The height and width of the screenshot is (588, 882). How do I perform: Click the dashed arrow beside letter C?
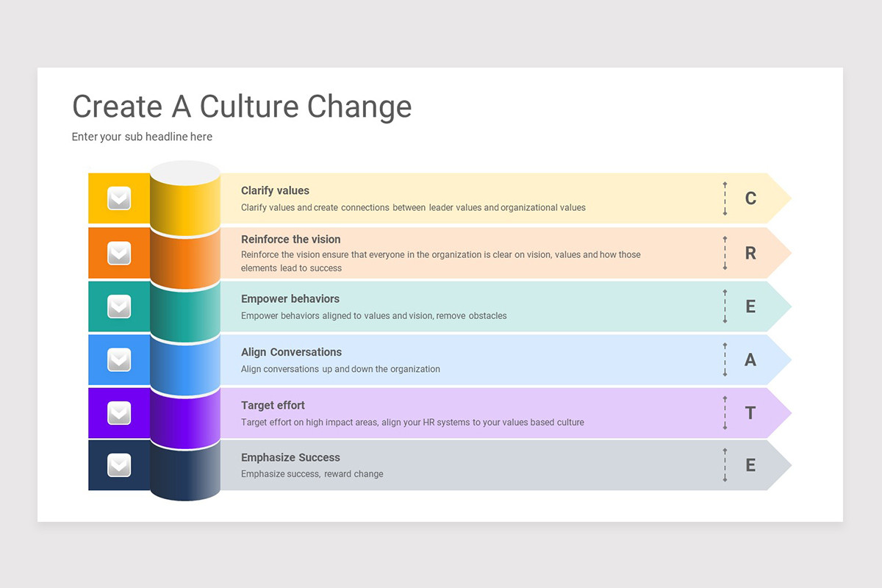[x=725, y=198]
